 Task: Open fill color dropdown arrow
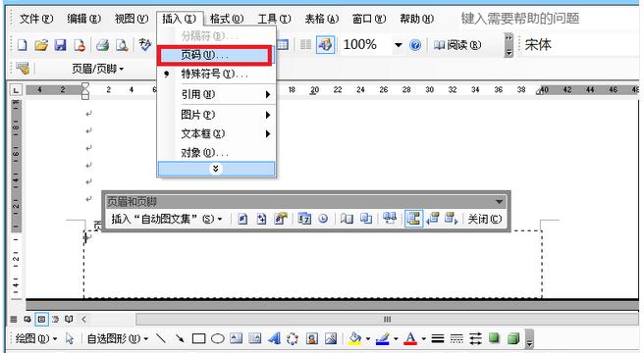click(367, 339)
